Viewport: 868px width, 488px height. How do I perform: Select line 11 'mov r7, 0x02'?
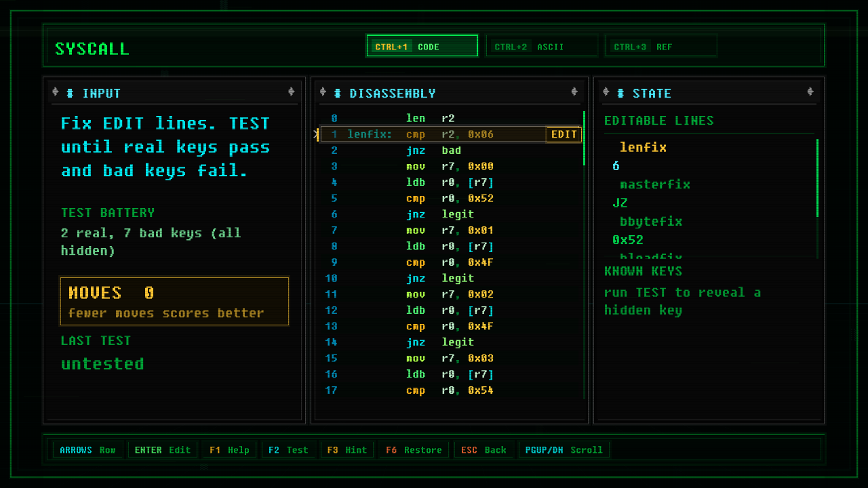(x=451, y=294)
